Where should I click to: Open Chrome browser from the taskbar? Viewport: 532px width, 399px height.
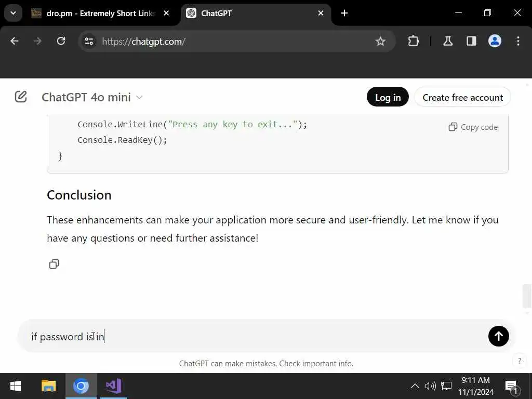coord(81,386)
